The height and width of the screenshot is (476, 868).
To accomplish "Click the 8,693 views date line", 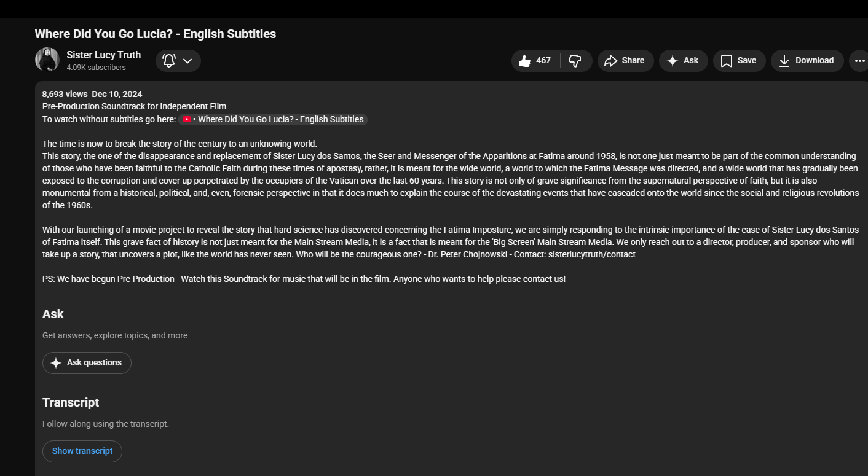I will click(92, 94).
